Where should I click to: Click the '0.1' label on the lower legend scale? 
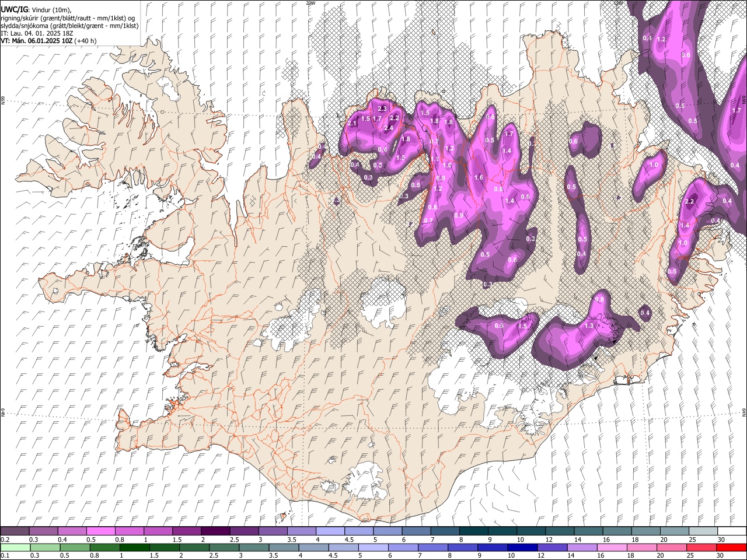click(x=5, y=556)
